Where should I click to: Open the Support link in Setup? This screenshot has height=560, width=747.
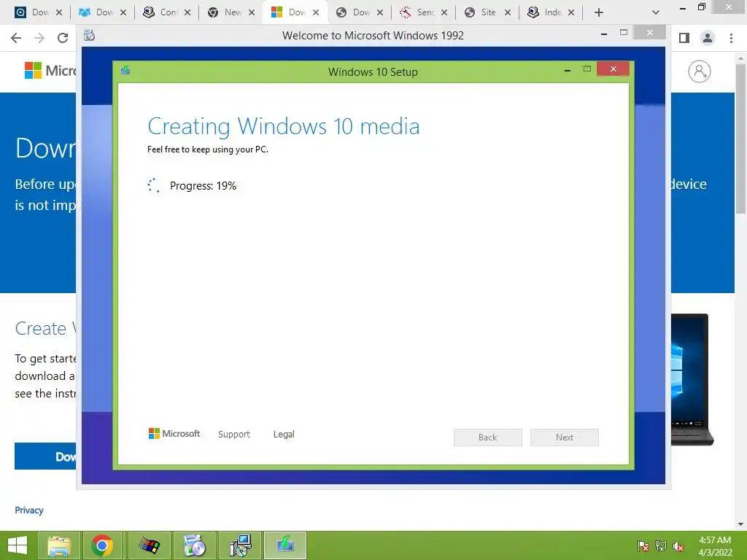coord(234,435)
